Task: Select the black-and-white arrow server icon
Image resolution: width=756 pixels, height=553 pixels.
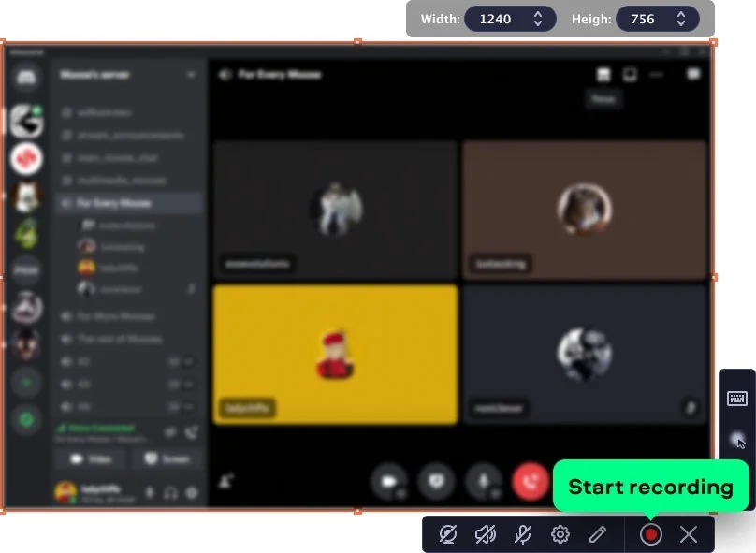Action: tap(26, 121)
